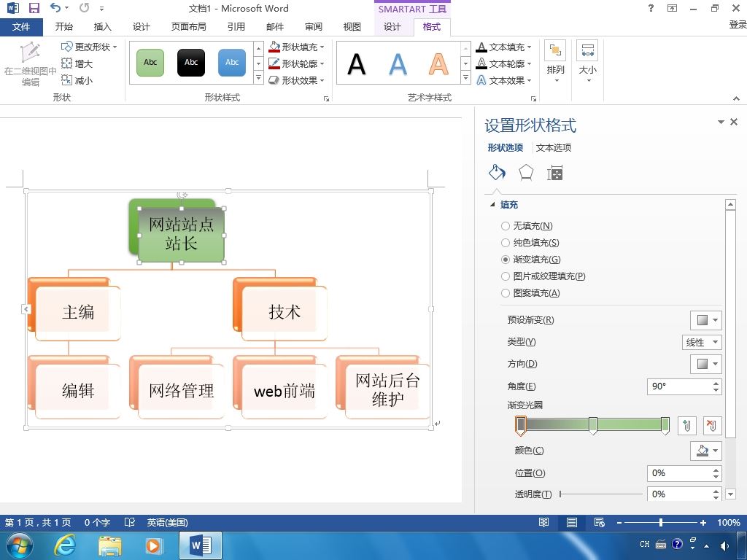The width and height of the screenshot is (747, 560).
Task: Click the Save icon in quick access toolbar
Action: pos(34,8)
